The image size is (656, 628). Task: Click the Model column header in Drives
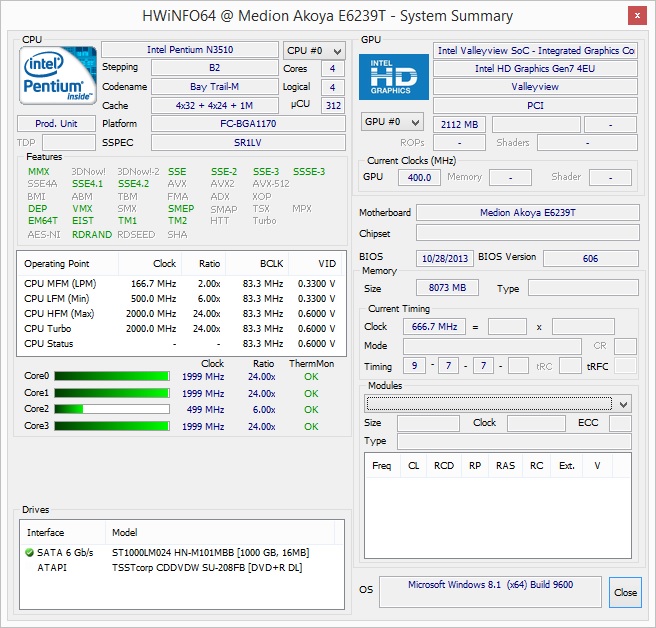click(220, 532)
